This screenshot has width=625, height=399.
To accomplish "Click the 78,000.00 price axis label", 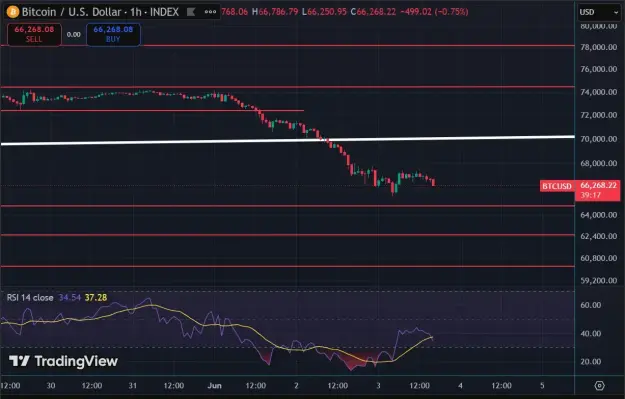I will tap(599, 47).
